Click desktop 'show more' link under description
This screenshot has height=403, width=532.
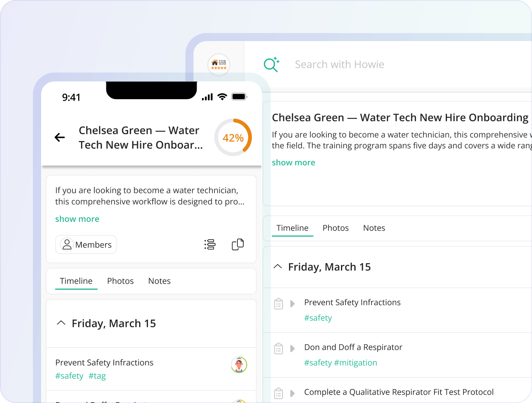tap(293, 162)
